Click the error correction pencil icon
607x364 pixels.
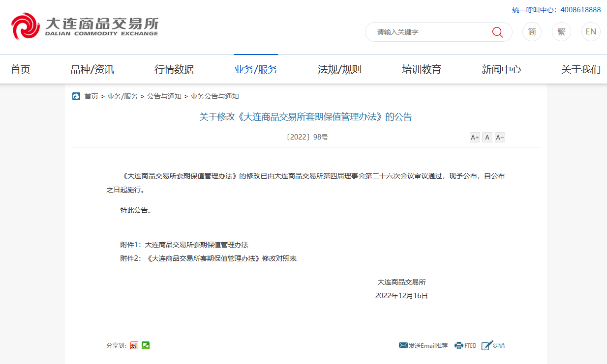tap(486, 346)
